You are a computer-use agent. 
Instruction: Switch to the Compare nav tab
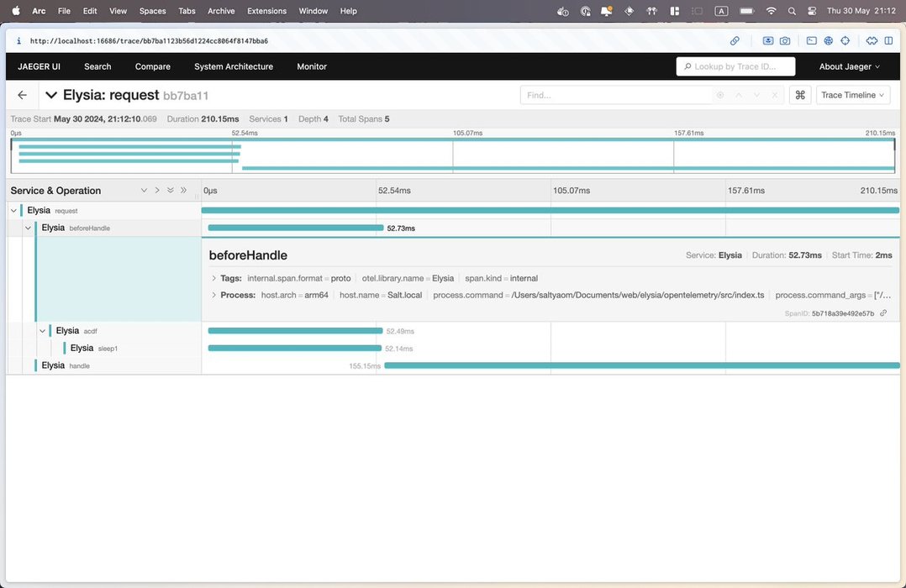[153, 66]
